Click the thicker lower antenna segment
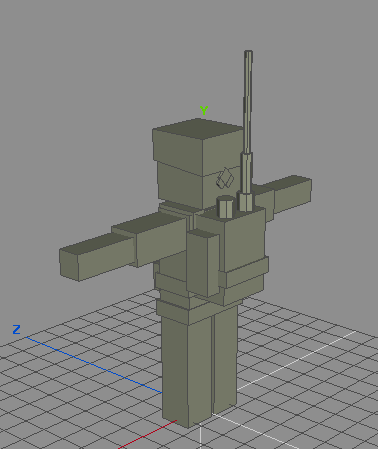This screenshot has height=449, width=378. 246,173
